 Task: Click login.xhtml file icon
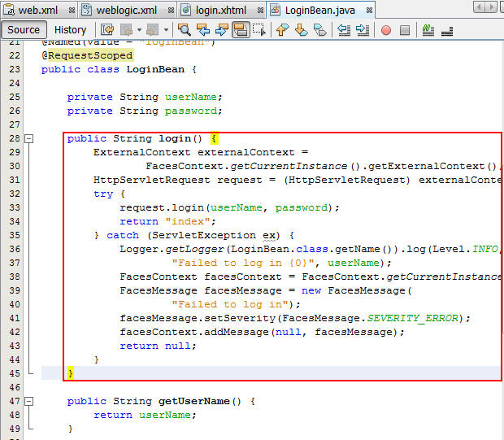[186, 10]
